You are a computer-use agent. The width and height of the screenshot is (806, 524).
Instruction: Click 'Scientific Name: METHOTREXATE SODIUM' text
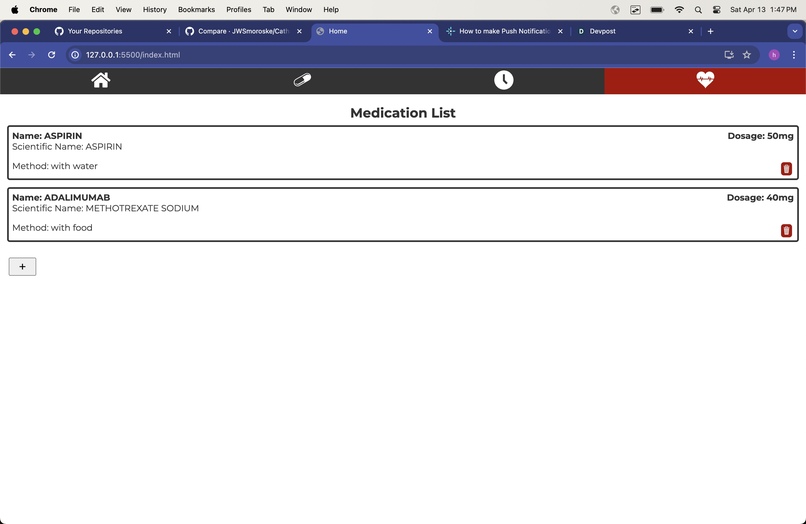[x=105, y=208]
